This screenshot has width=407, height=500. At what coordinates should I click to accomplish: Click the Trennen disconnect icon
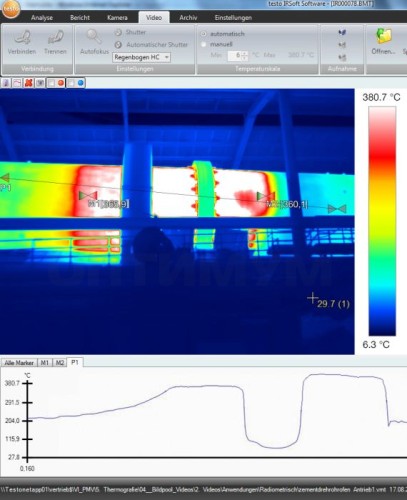coord(55,37)
